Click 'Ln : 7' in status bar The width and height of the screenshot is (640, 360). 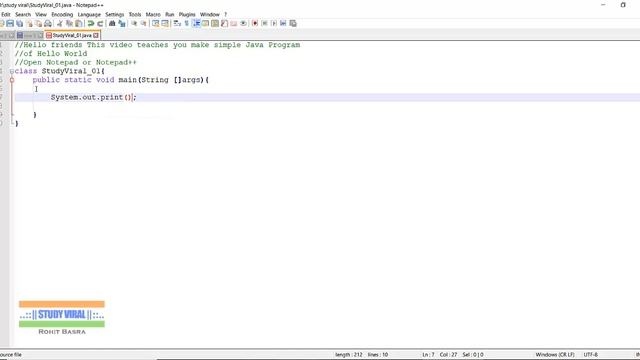(x=428, y=355)
